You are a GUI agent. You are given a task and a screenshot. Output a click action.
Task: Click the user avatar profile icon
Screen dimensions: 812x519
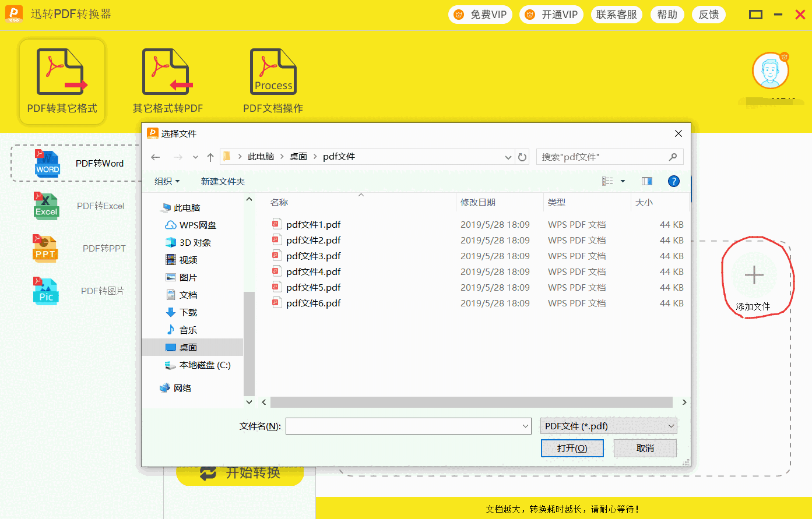click(x=770, y=70)
